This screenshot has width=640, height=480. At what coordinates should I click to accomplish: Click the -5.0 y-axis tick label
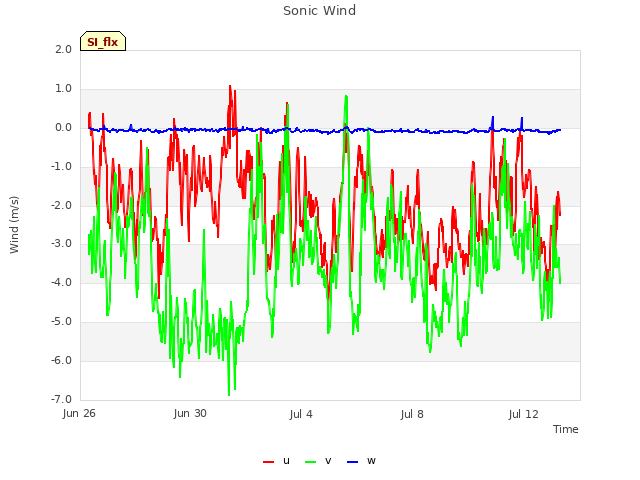[x=61, y=321]
